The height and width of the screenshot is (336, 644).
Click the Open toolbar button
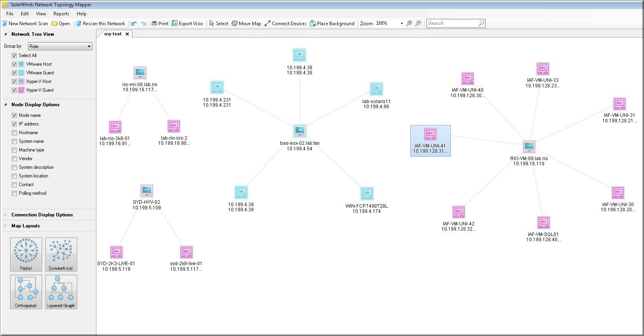tap(61, 24)
